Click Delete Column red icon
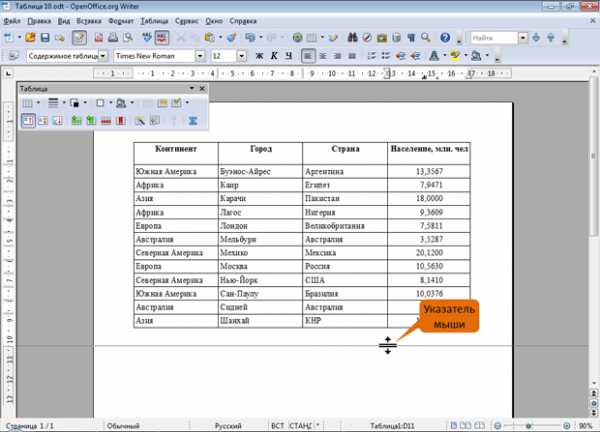 (x=121, y=121)
